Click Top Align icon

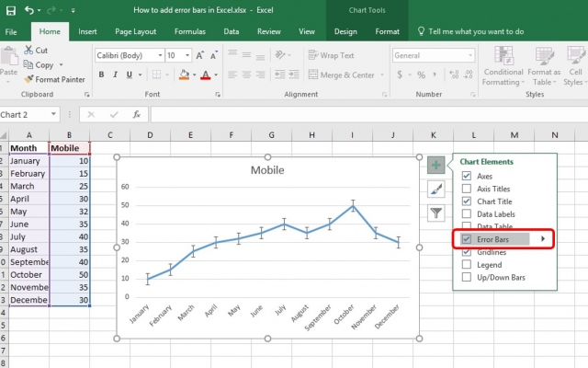pos(232,53)
